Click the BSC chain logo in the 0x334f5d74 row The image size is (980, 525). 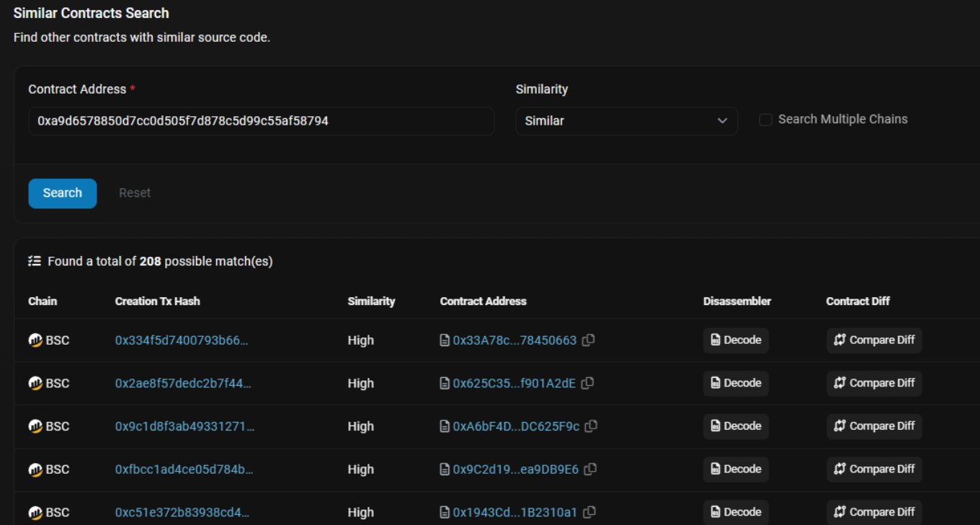pos(35,340)
